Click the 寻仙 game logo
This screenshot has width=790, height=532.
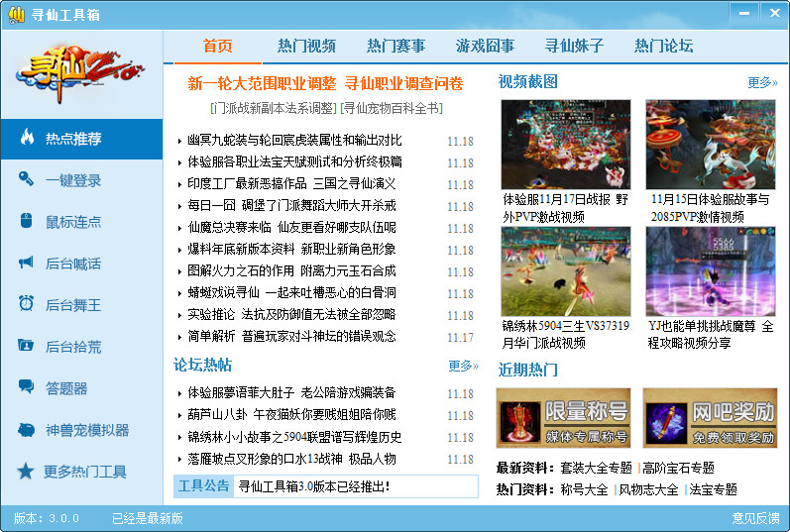(x=79, y=73)
